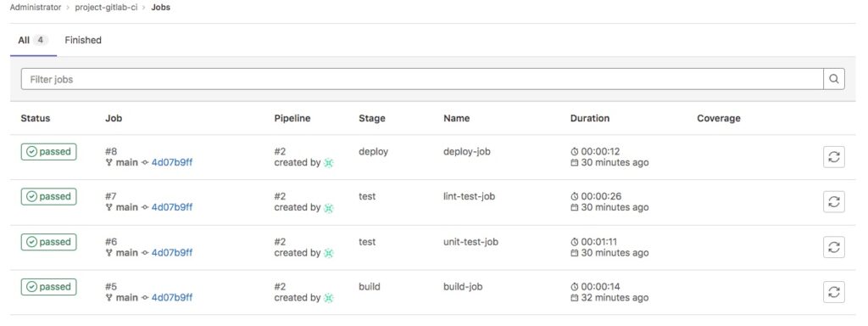Click the lint-test-job name
The image size is (868, 326).
(x=469, y=196)
